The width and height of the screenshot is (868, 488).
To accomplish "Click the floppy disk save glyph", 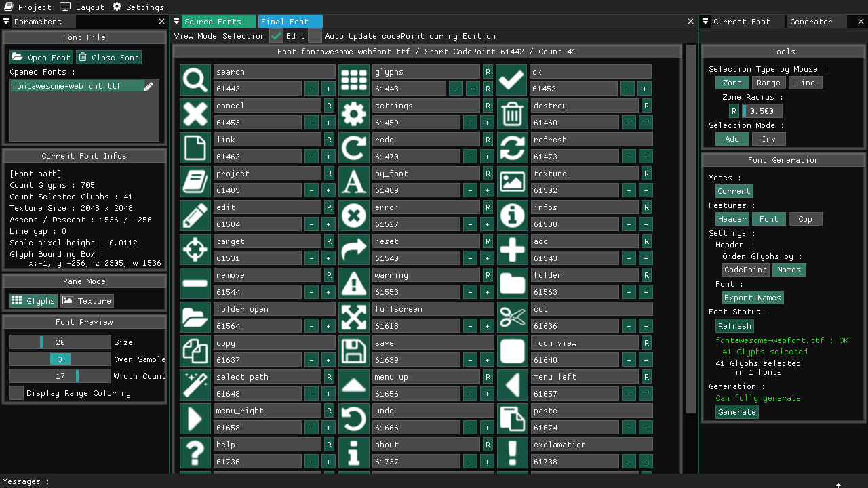I will pyautogui.click(x=353, y=351).
